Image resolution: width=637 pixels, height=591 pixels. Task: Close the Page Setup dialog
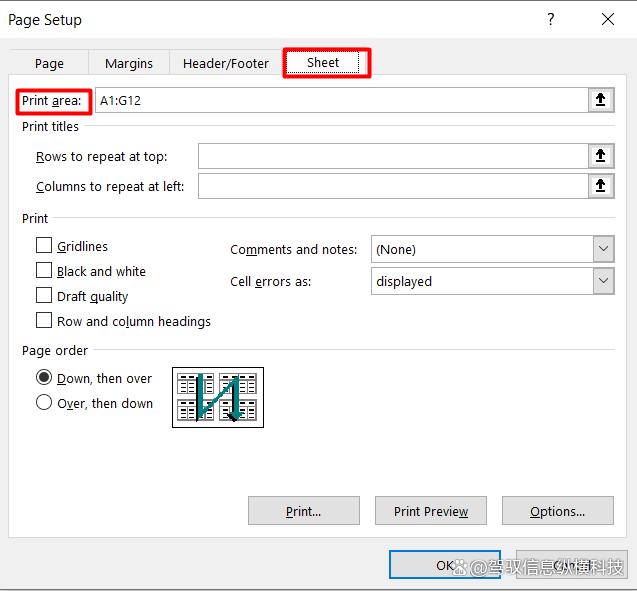(608, 19)
